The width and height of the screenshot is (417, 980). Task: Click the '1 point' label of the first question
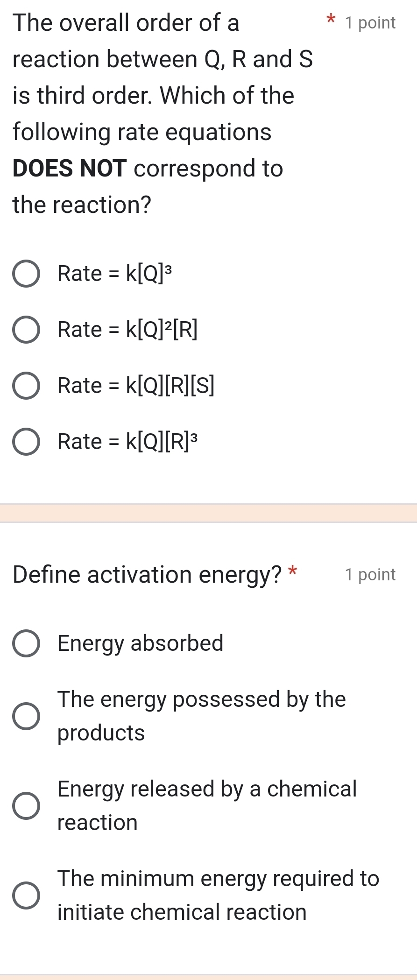pyautogui.click(x=370, y=22)
